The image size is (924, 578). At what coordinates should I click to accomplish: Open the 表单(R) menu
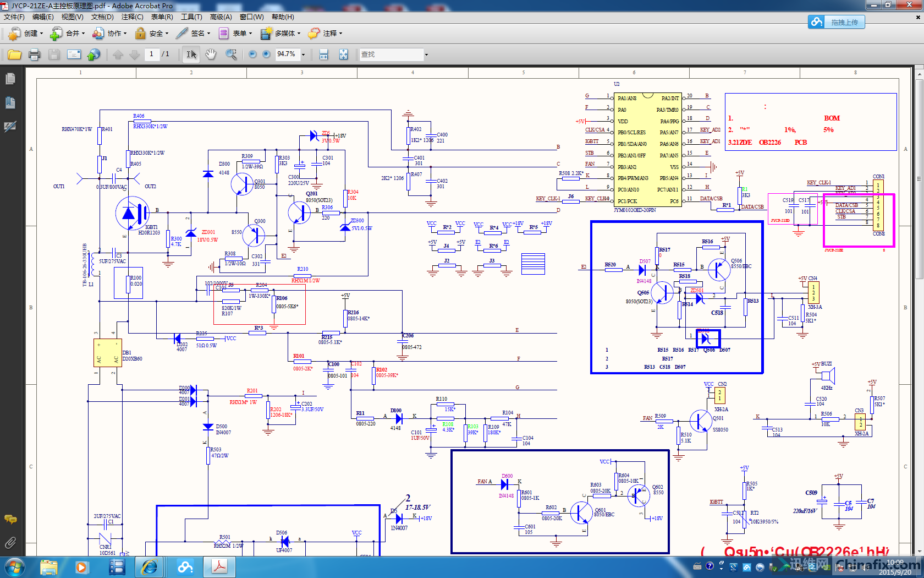[x=162, y=17]
